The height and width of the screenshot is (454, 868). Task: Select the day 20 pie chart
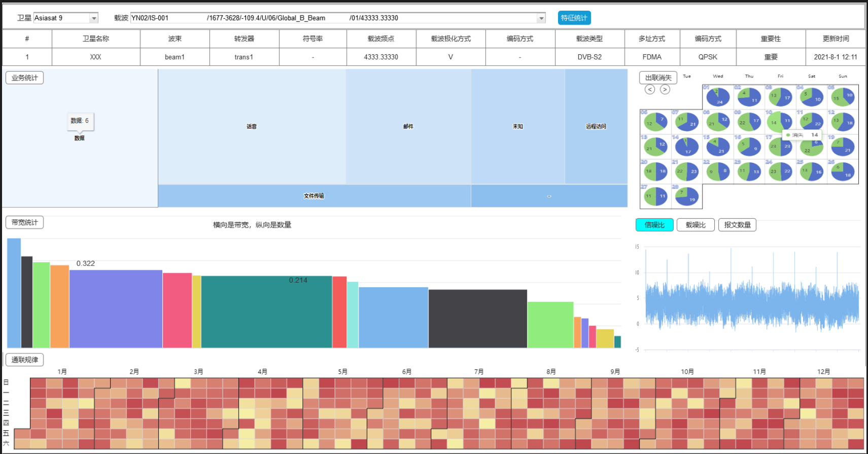pos(655,171)
